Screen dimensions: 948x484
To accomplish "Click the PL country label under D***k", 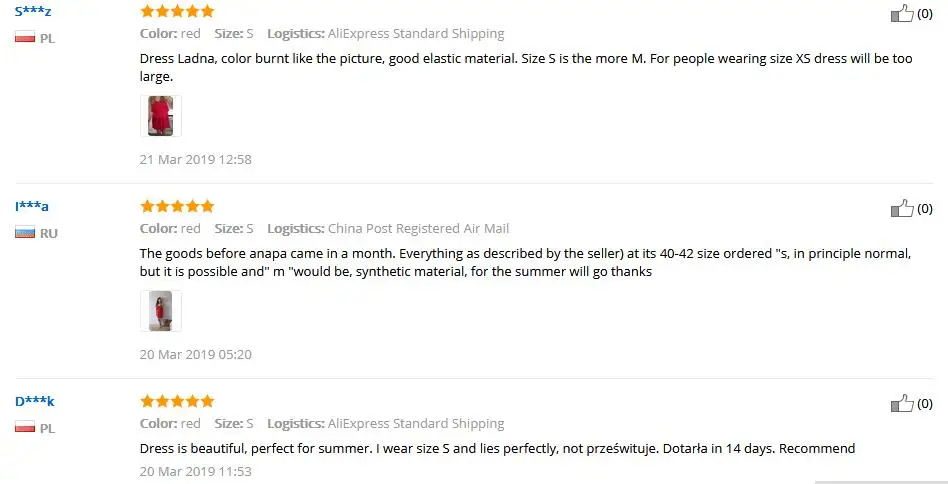I will 48,428.
